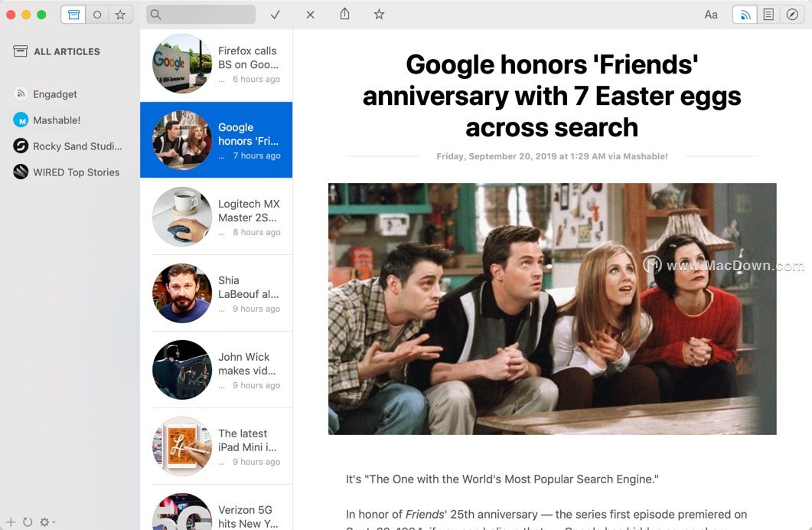Open the Verizon 5G hits New Y... article
The width and height of the screenshot is (812, 530).
coord(216,508)
